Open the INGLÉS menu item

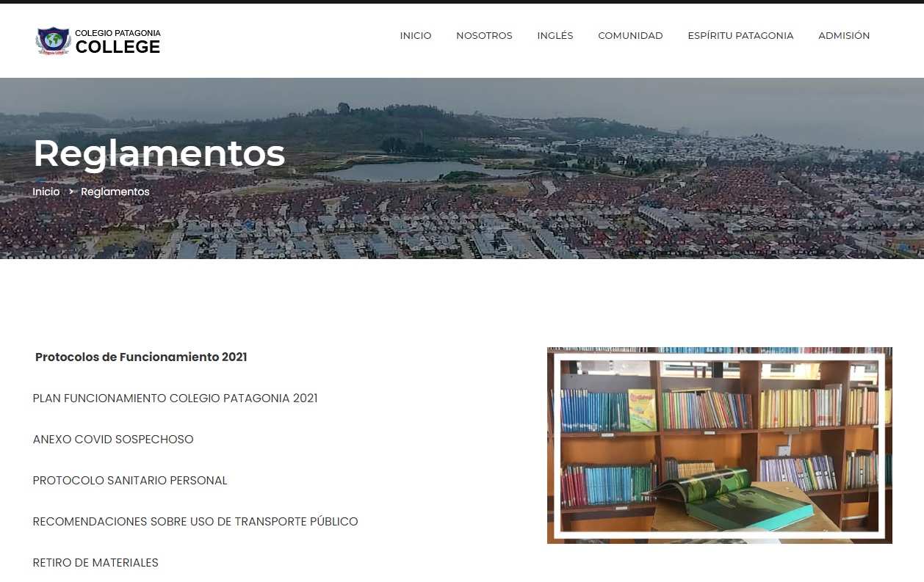click(555, 35)
